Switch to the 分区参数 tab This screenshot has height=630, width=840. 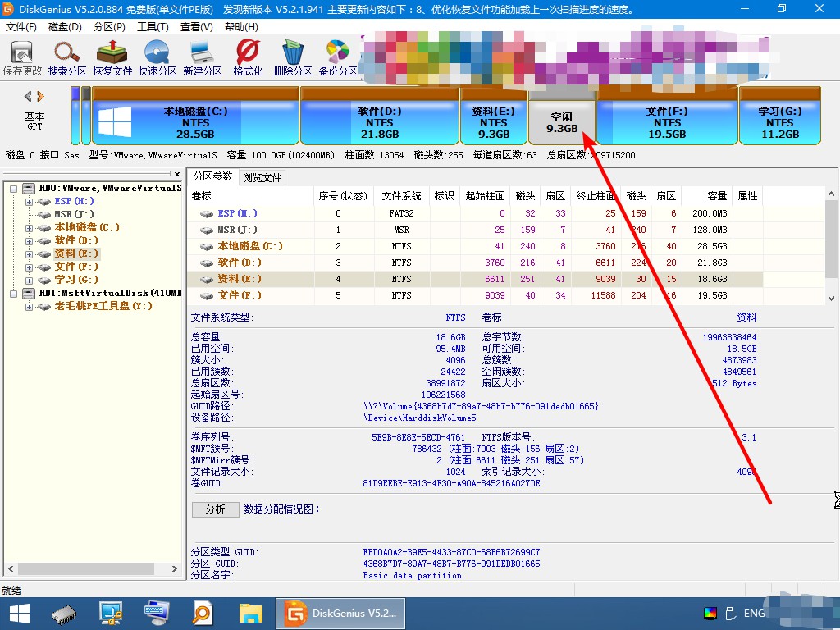click(x=212, y=176)
